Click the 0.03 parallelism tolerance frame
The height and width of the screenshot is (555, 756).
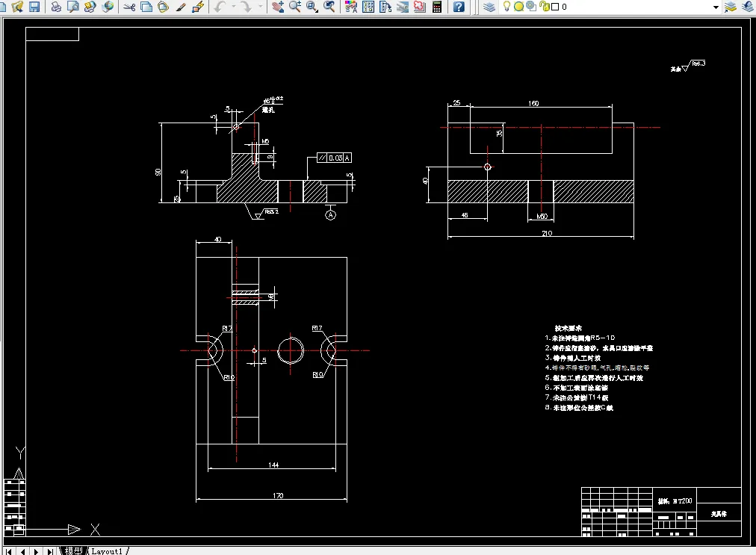click(x=335, y=158)
